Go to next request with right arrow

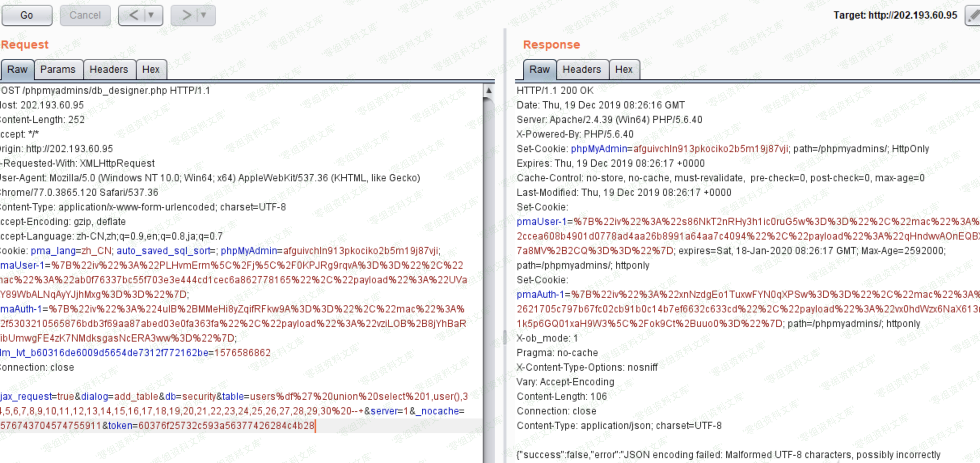[186, 15]
